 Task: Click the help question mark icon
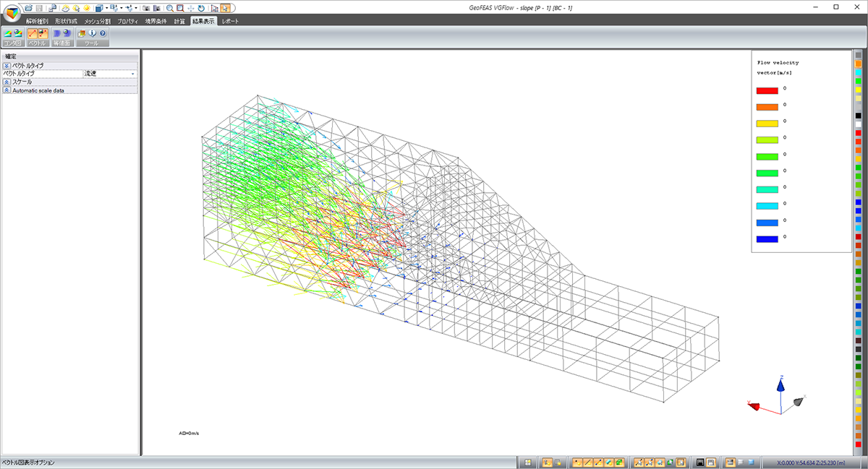(103, 33)
